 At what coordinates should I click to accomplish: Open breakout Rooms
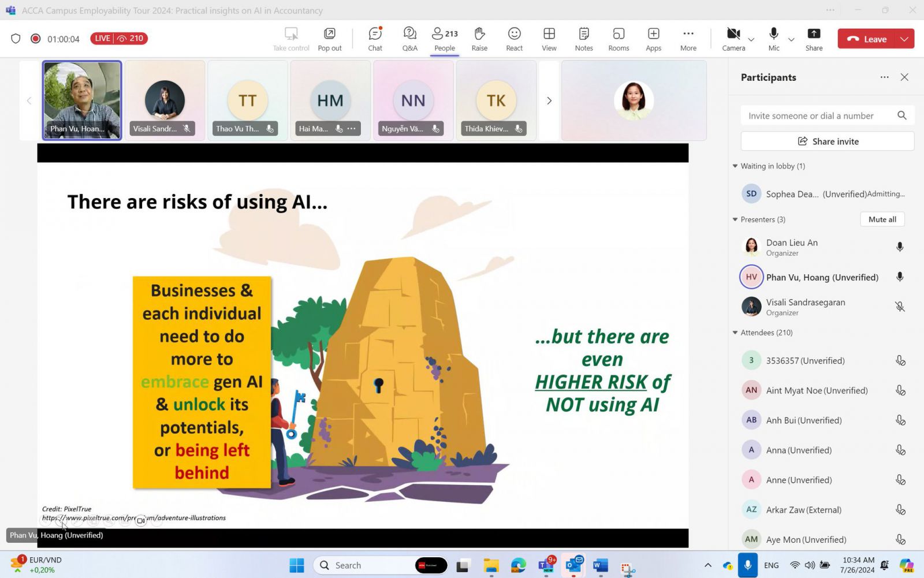[x=619, y=39]
